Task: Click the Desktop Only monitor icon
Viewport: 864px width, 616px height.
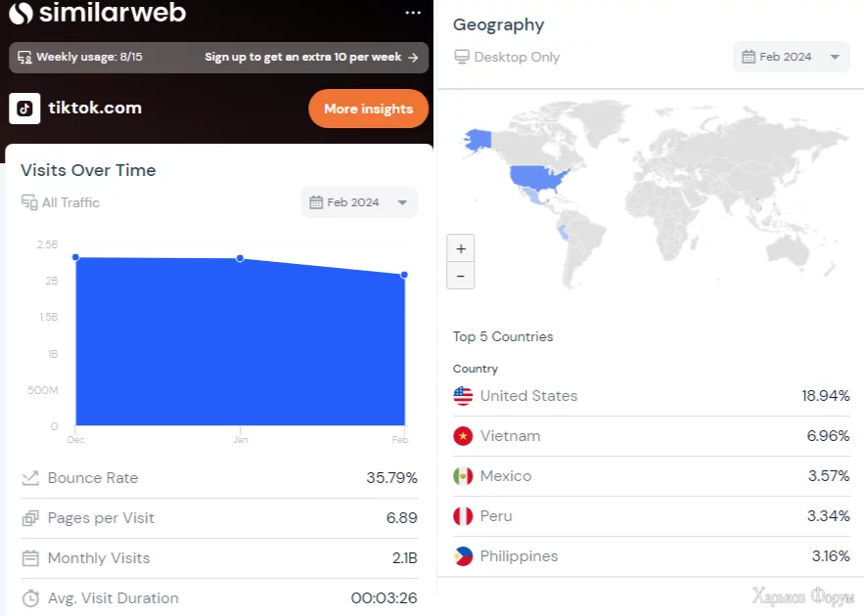Action: click(461, 57)
